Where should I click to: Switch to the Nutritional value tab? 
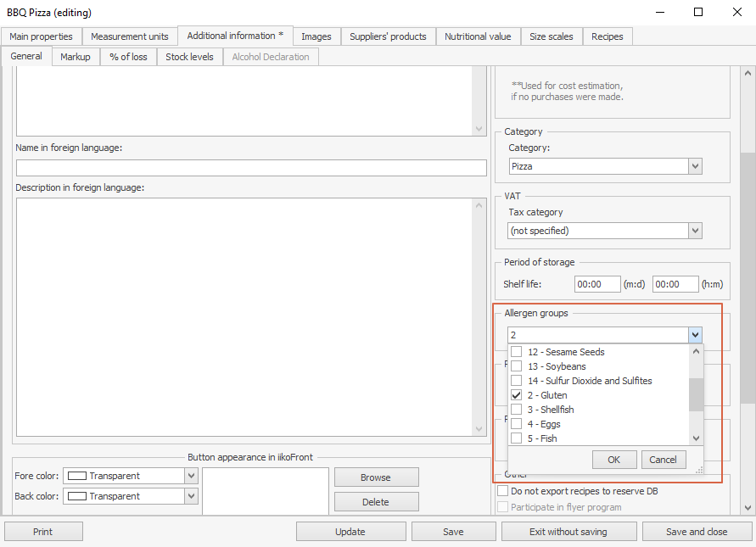[478, 36]
